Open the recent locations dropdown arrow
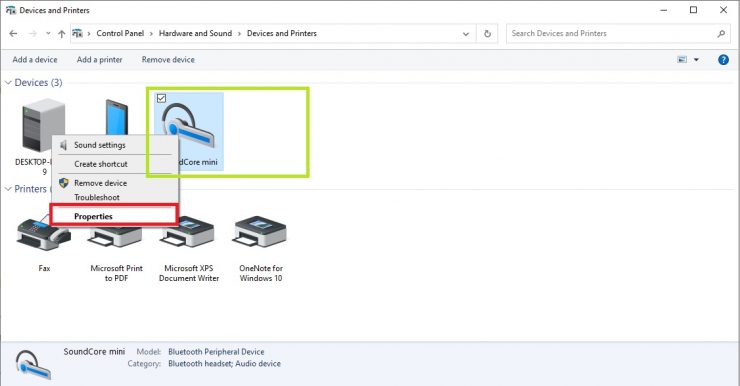Screen dimensions: 740x386 click(x=48, y=34)
